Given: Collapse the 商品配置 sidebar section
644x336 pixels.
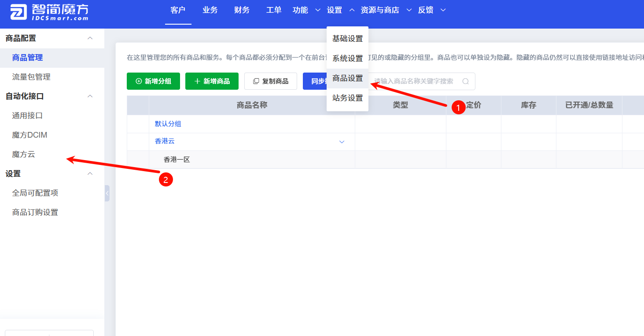Looking at the screenshot, I should pyautogui.click(x=90, y=38).
